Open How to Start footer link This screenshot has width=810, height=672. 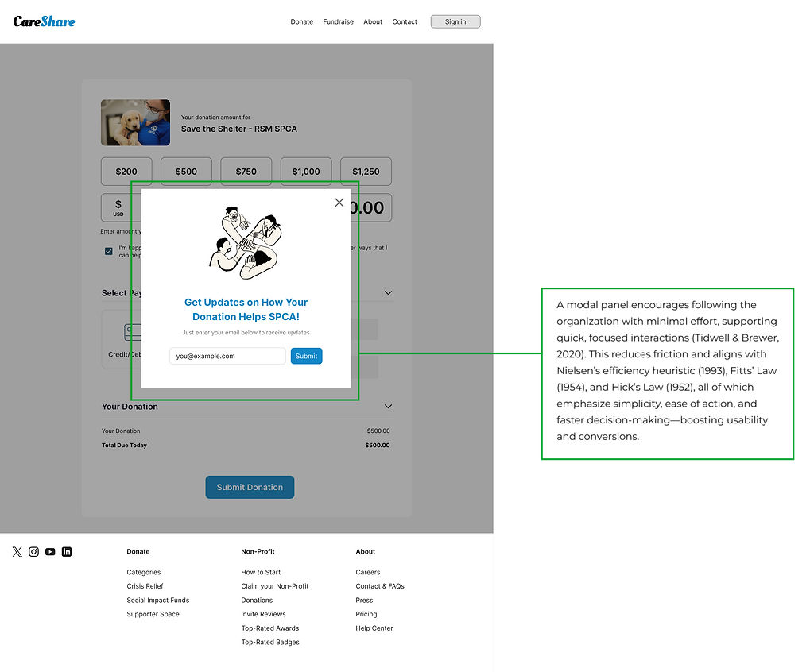[261, 572]
